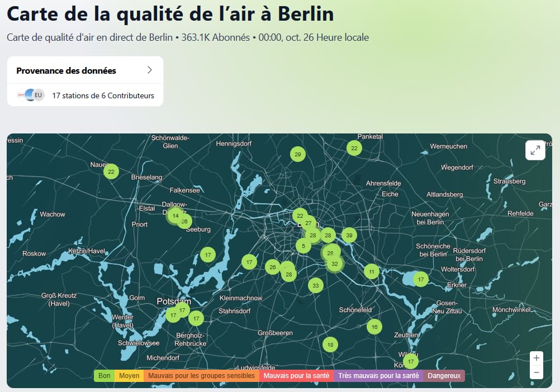Click the yellow Moyen legend swatch

tap(129, 376)
